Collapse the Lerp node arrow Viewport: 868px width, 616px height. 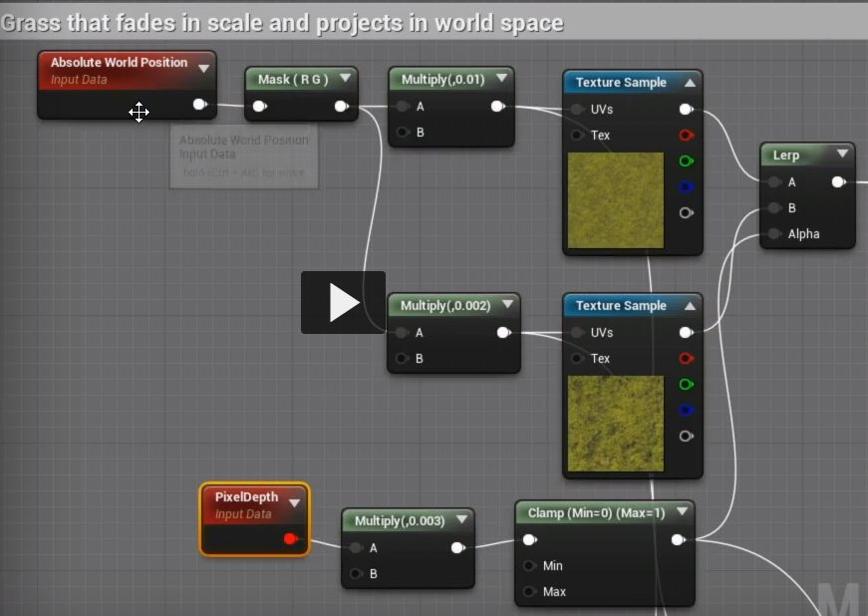[x=842, y=154]
